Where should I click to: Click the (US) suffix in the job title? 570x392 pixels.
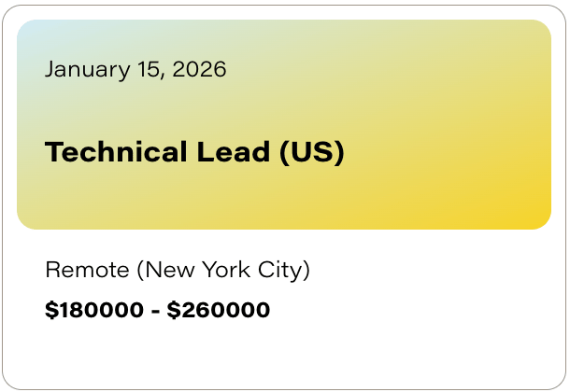tap(312, 152)
